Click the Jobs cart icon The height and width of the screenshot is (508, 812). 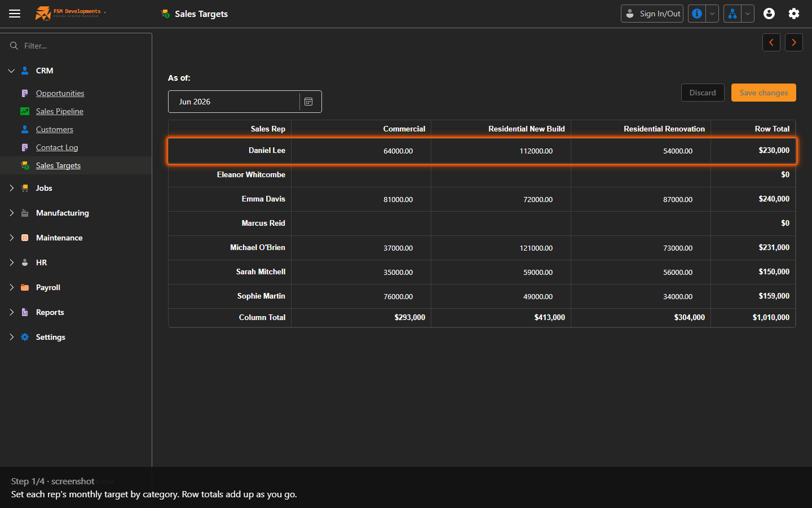[25, 188]
